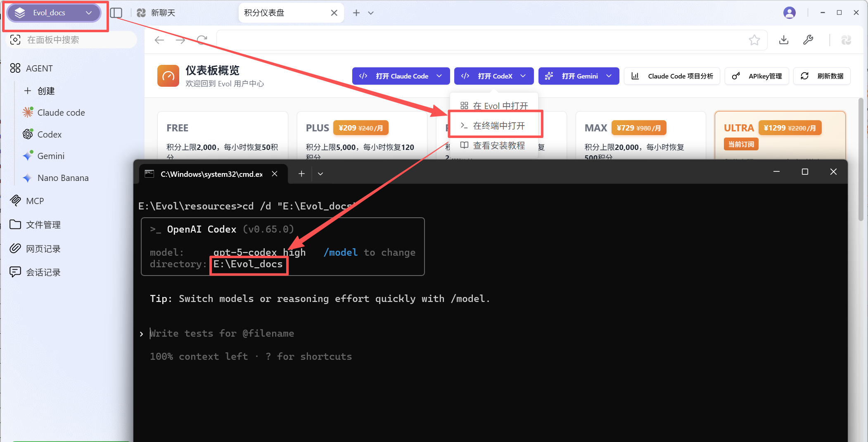Click the bookmark star icon
The width and height of the screenshot is (868, 442).
(x=754, y=40)
